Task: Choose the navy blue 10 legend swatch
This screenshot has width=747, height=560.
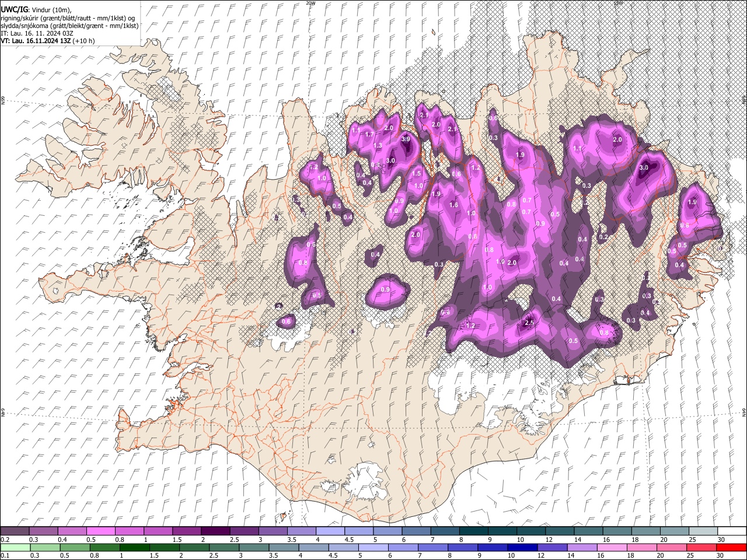Action: coord(522,547)
